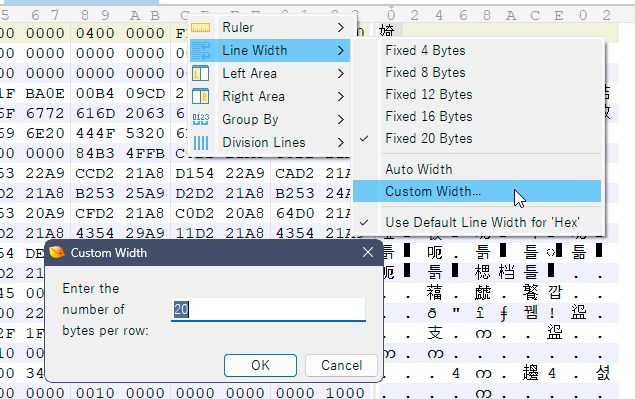Select Fixed 4 Bytes line width
This screenshot has height=399, width=635.
[x=477, y=51]
